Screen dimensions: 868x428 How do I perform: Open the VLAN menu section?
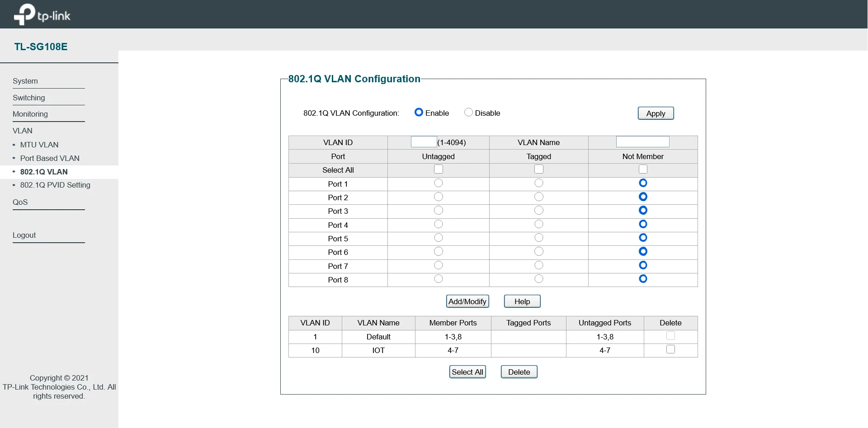point(23,131)
